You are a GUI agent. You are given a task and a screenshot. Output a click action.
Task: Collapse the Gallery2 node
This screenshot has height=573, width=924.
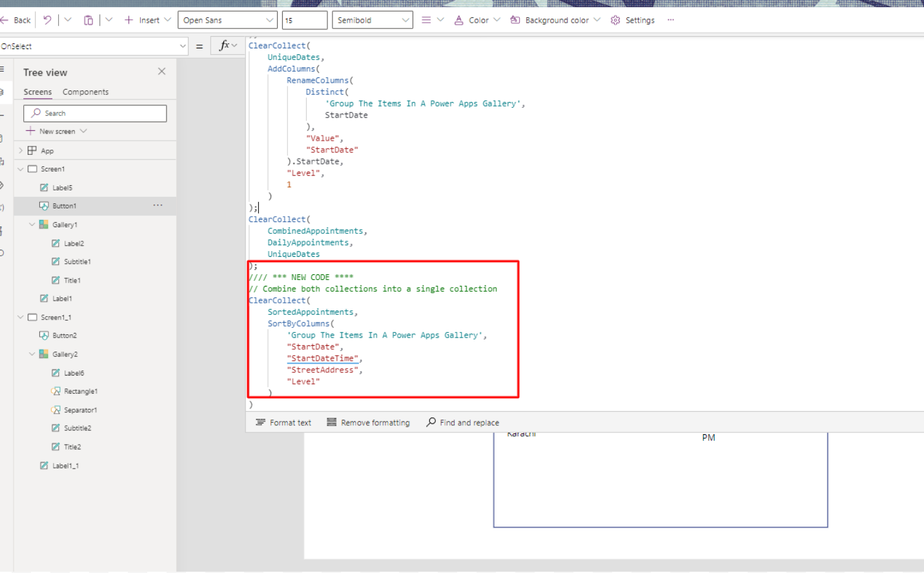(31, 354)
